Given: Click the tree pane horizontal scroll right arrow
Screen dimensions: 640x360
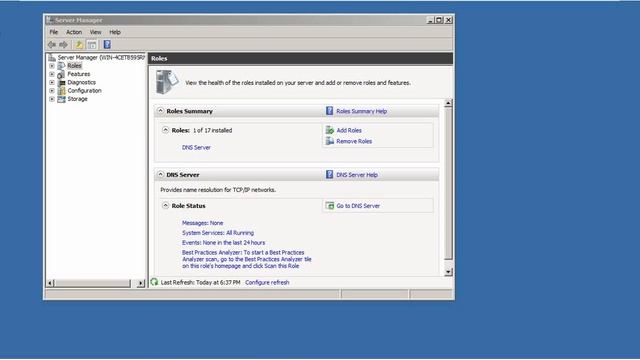Looking at the screenshot, I should 141,283.
